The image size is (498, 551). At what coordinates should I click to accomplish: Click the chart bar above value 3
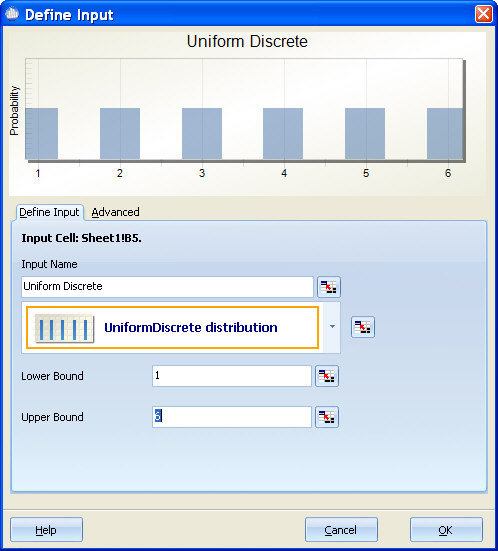click(202, 134)
